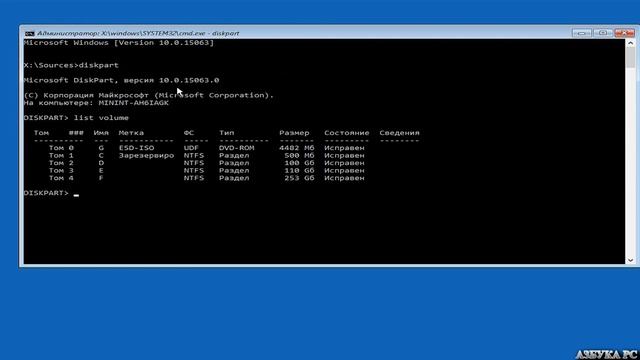The width and height of the screenshot is (640, 360).
Task: Click the cmd window system icon
Action: (x=29, y=33)
